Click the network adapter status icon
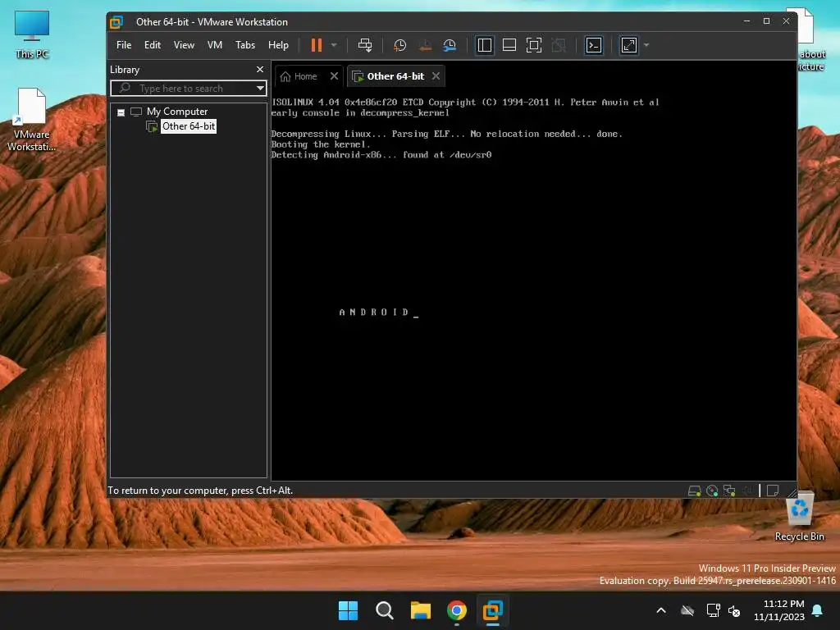This screenshot has width=840, height=630. coord(729,491)
